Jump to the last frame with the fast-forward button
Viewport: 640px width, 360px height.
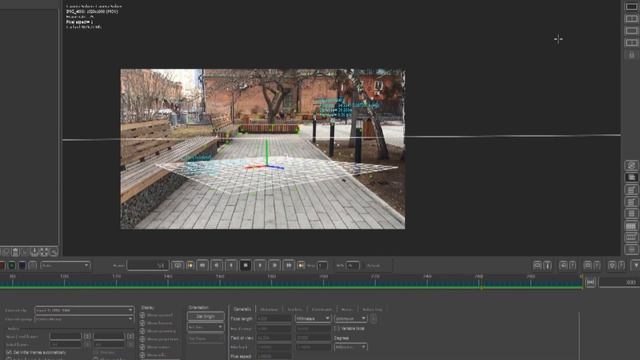click(289, 265)
